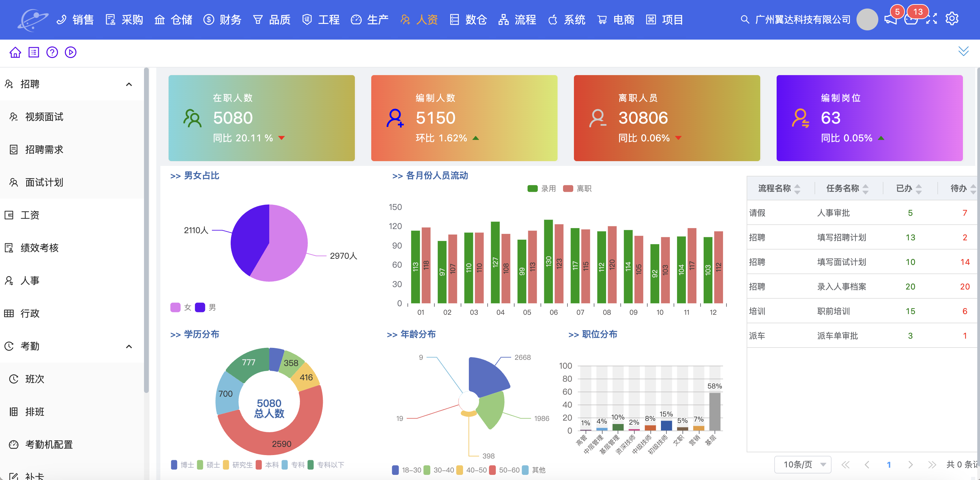Click the home icon in the toolbar
The height and width of the screenshot is (480, 980).
coord(15,52)
